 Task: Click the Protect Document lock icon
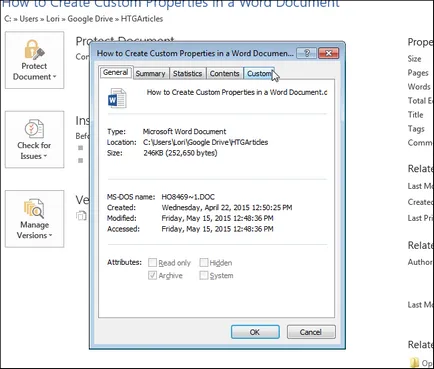click(34, 49)
